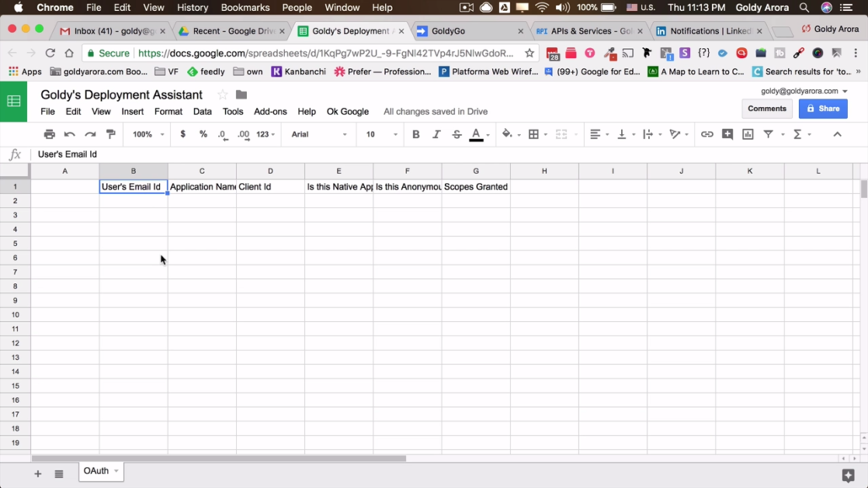Viewport: 868px width, 488px height.
Task: Open the Data menu
Action: 202,111
